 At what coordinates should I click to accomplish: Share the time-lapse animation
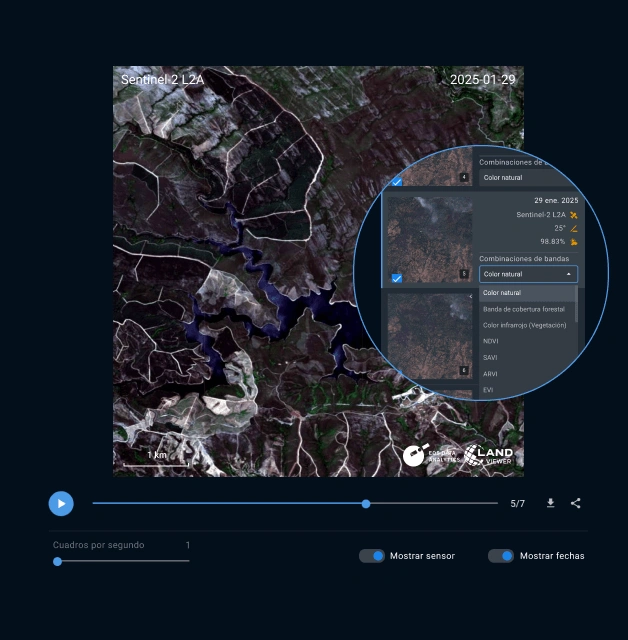(x=576, y=503)
